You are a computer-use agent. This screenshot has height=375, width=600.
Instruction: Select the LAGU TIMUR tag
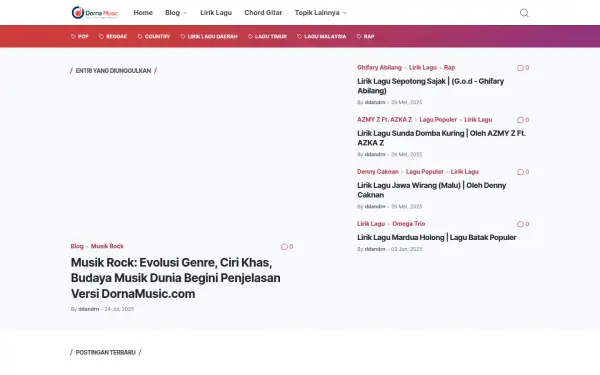pos(267,36)
